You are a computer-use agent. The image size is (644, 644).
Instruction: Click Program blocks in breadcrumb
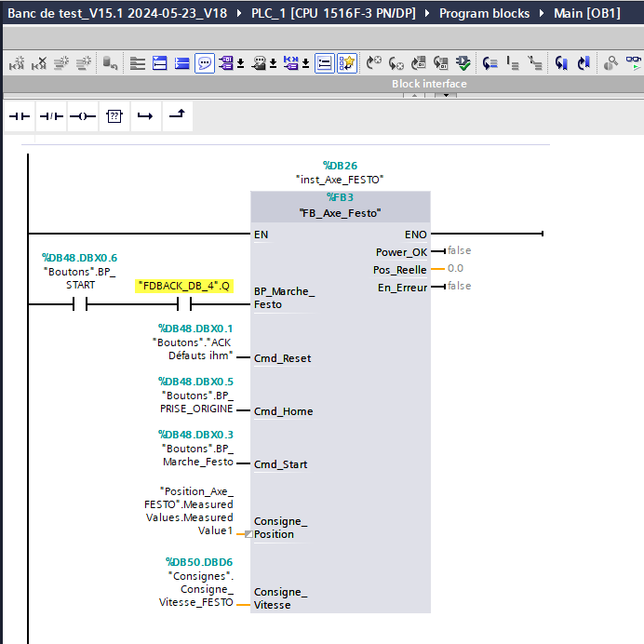click(484, 13)
